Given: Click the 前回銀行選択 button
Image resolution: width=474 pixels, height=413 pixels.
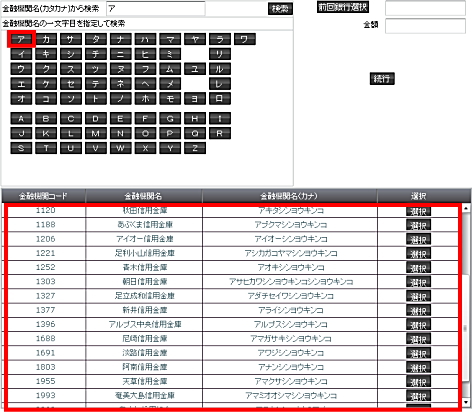Looking at the screenshot, I should [x=343, y=7].
